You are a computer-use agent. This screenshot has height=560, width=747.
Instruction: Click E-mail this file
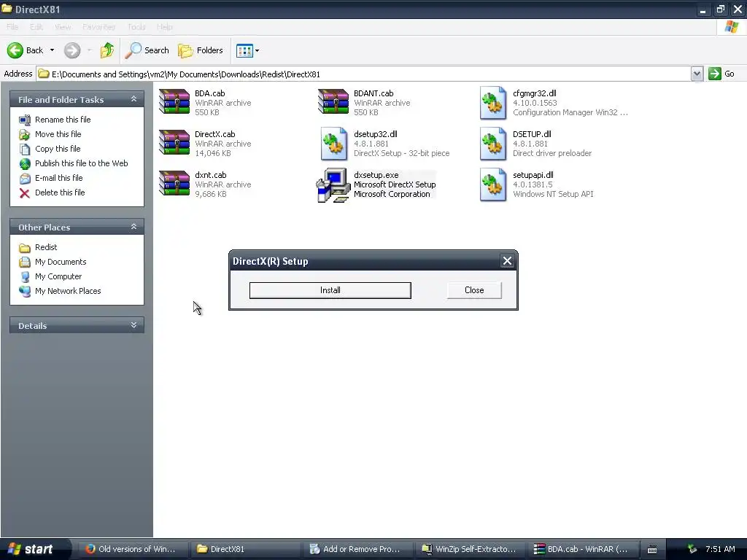tap(58, 178)
